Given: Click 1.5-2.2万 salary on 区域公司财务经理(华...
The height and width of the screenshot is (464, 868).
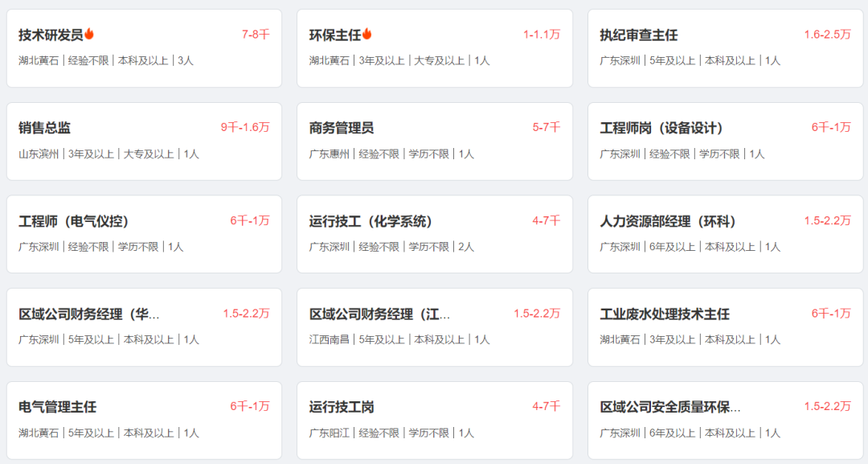Looking at the screenshot, I should pos(247,314).
